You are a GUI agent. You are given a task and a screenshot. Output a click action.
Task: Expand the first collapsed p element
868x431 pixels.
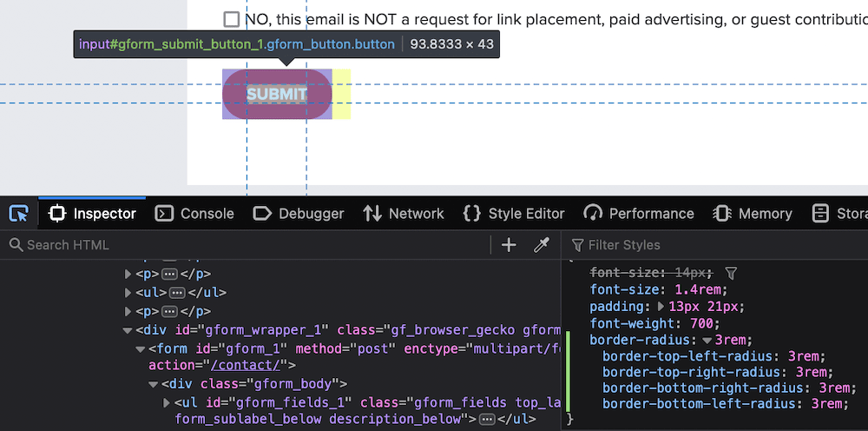click(128, 275)
